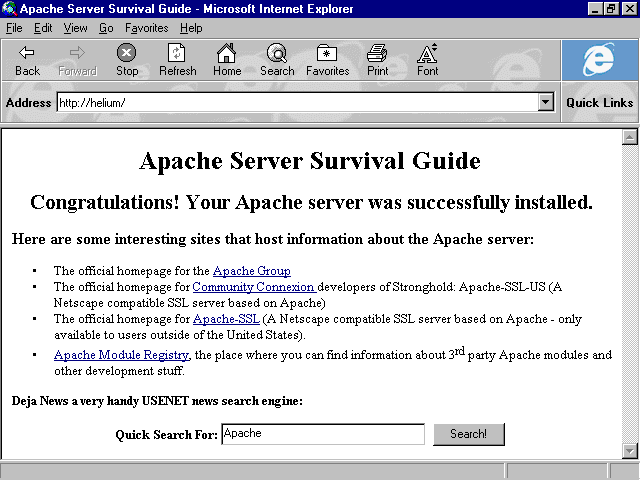Stop page loading with Stop icon

pyautogui.click(x=127, y=53)
